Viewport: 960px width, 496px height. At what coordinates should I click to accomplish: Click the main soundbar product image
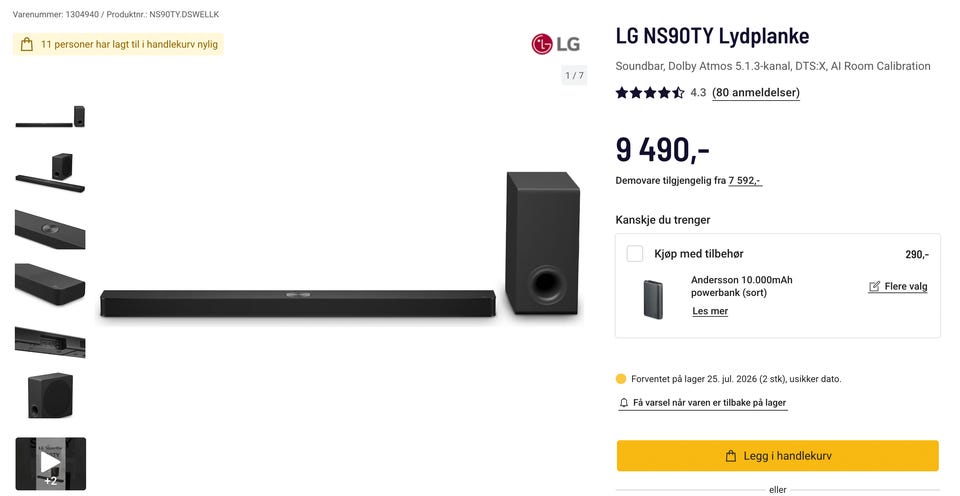(x=342, y=244)
